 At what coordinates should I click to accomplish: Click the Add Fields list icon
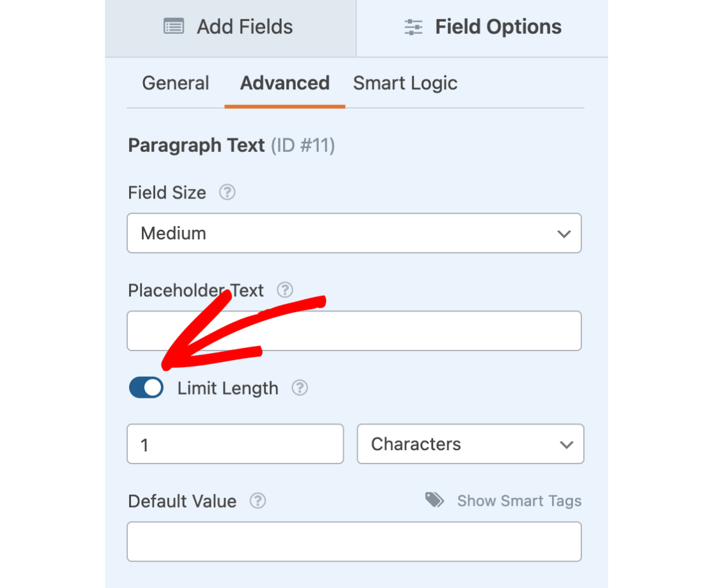(172, 26)
